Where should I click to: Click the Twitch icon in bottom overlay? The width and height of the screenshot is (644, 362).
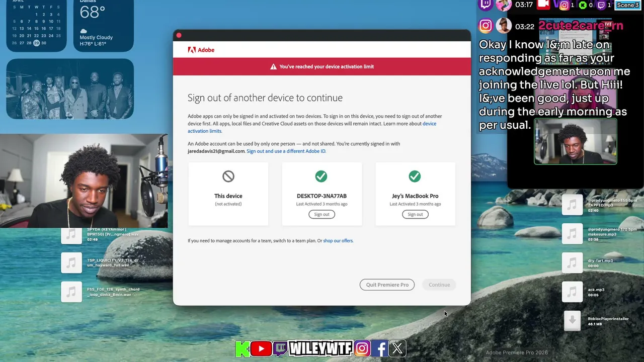point(280,348)
